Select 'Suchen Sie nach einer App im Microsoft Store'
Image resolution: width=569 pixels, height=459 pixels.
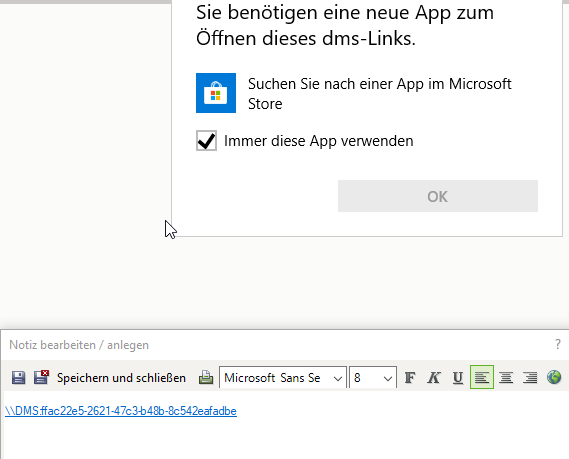[x=380, y=94]
